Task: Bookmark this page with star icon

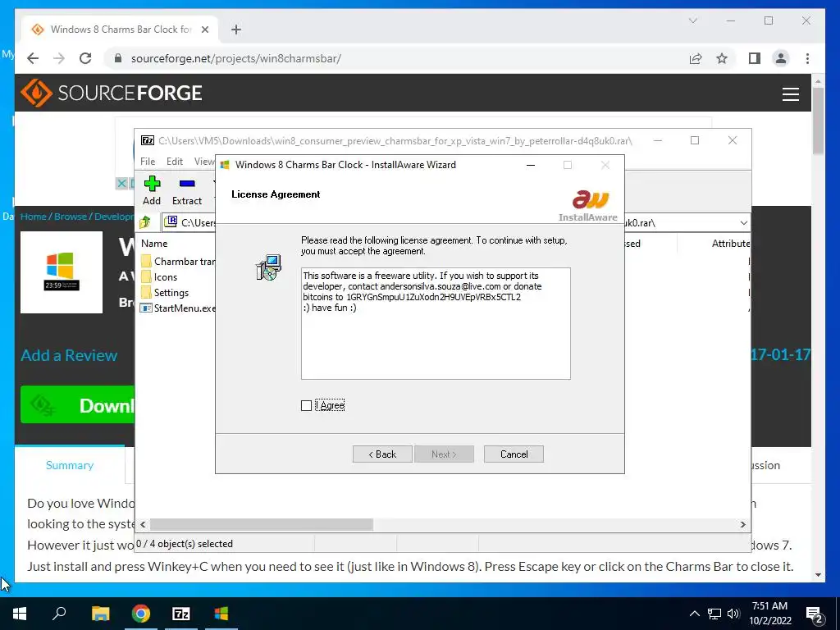Action: pyautogui.click(x=722, y=58)
